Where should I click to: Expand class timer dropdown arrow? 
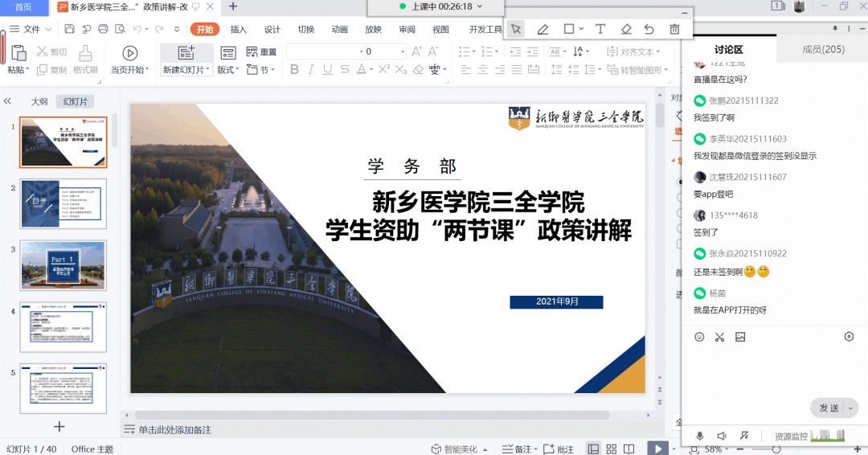click(x=480, y=6)
